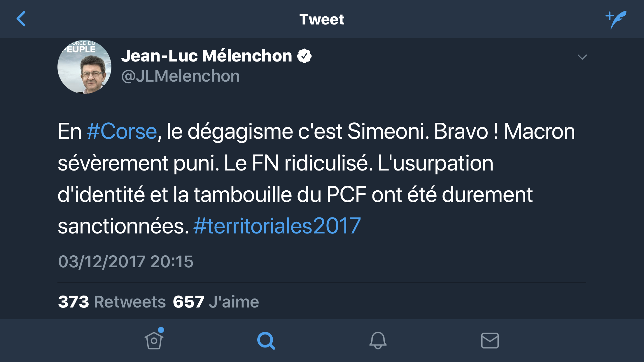This screenshot has width=644, height=362.
Task: Tap the plus sign beside the quill
Action: pyautogui.click(x=609, y=15)
